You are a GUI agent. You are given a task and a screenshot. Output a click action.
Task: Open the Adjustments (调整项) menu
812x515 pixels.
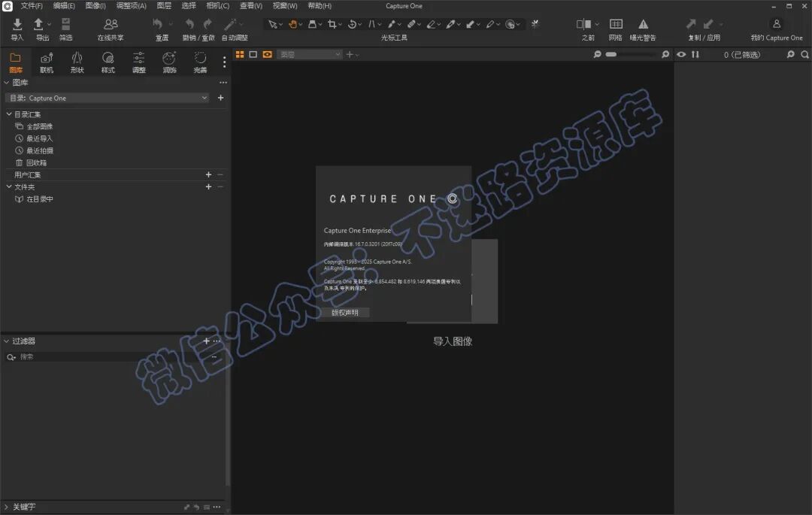pos(131,6)
